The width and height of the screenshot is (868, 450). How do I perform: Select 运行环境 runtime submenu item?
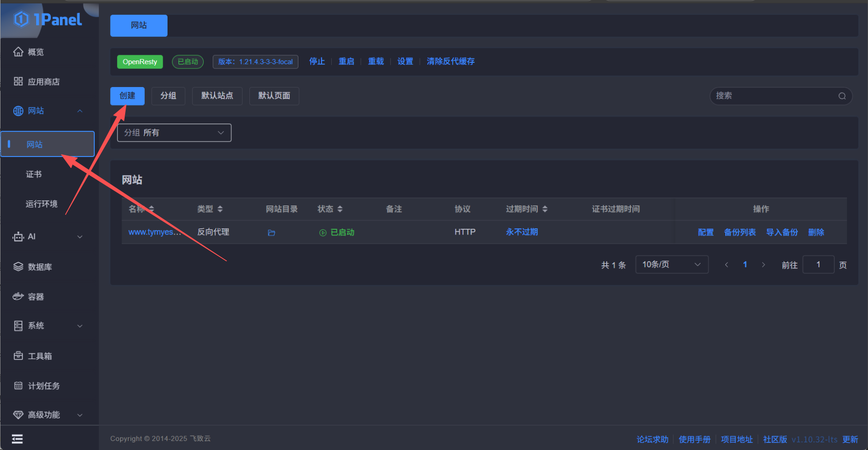click(x=41, y=204)
